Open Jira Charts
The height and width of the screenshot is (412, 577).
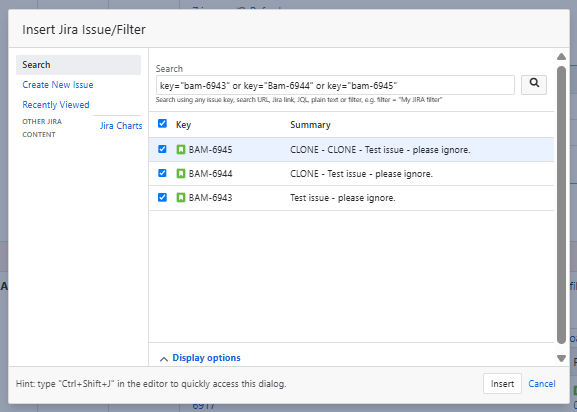pyautogui.click(x=121, y=126)
